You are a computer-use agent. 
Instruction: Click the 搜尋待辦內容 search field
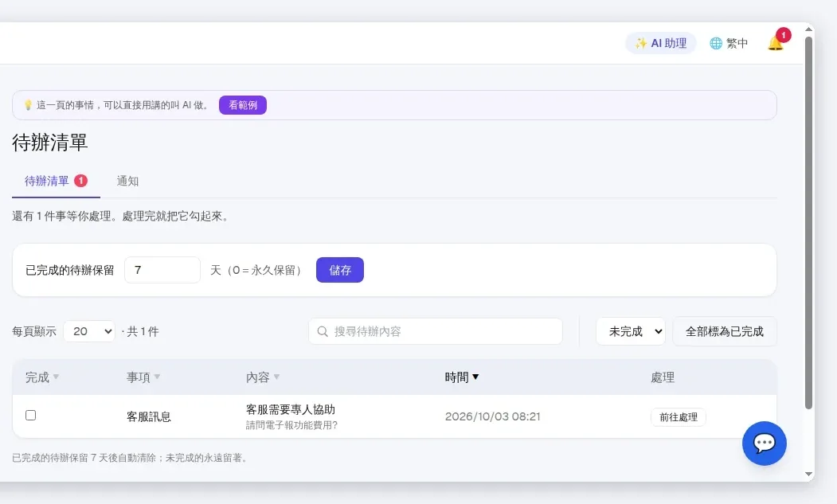click(x=436, y=331)
